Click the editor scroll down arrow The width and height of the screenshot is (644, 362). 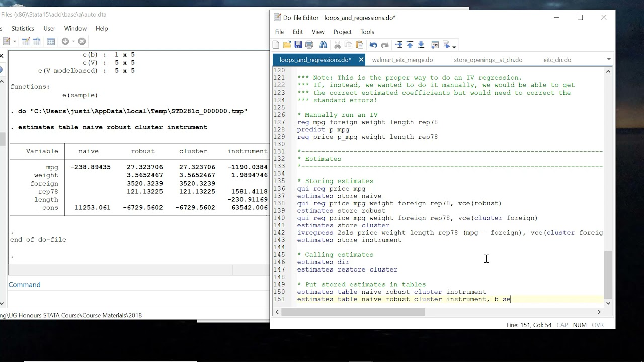pyautogui.click(x=608, y=303)
